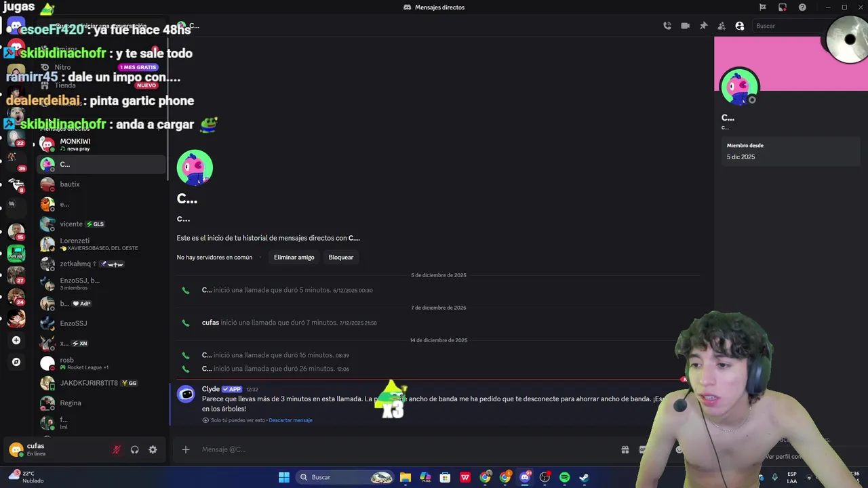Hide the user profile panel

[740, 26]
